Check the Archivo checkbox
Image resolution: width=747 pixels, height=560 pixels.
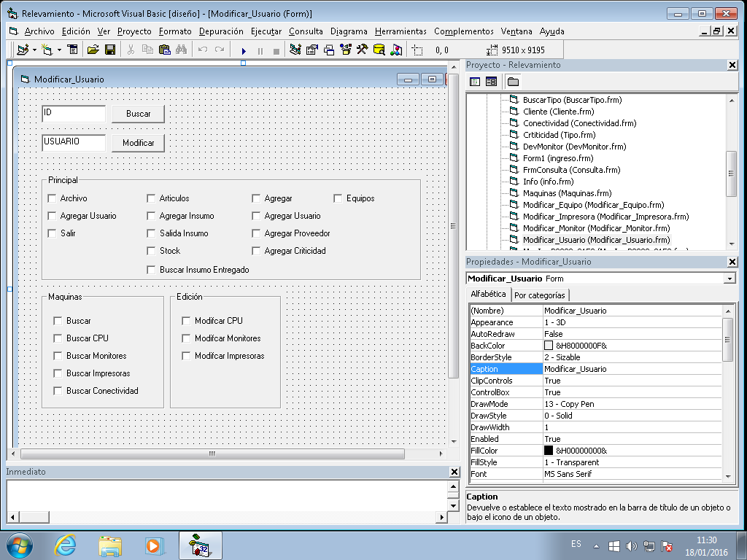pos(53,198)
